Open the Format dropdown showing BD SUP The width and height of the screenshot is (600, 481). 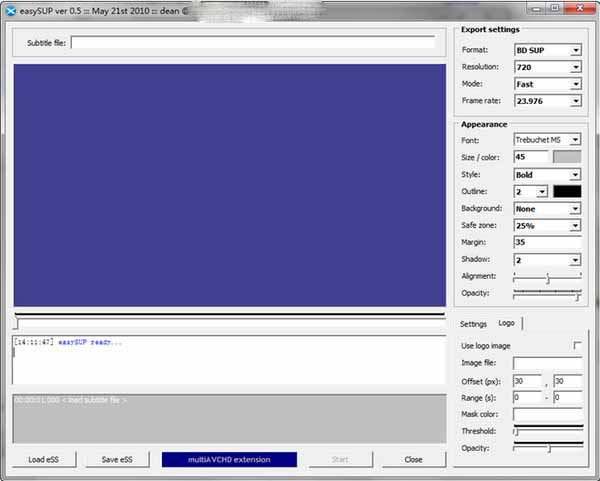click(x=548, y=50)
